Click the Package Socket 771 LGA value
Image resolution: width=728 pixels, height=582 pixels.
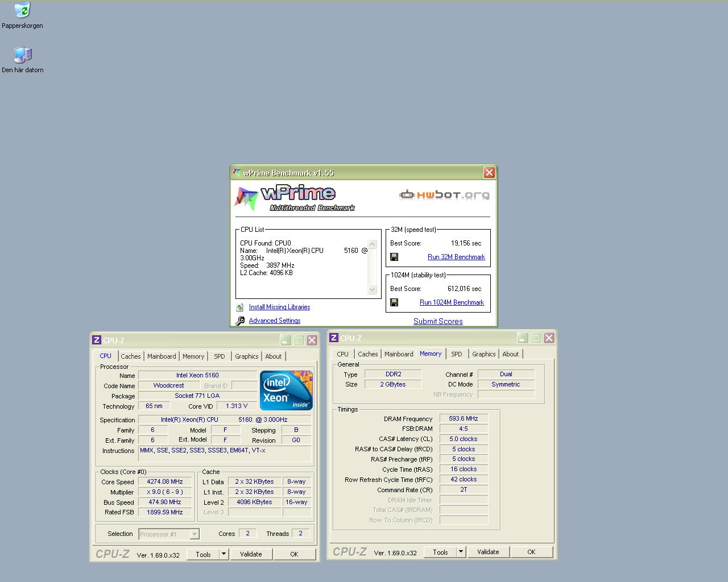click(x=197, y=396)
